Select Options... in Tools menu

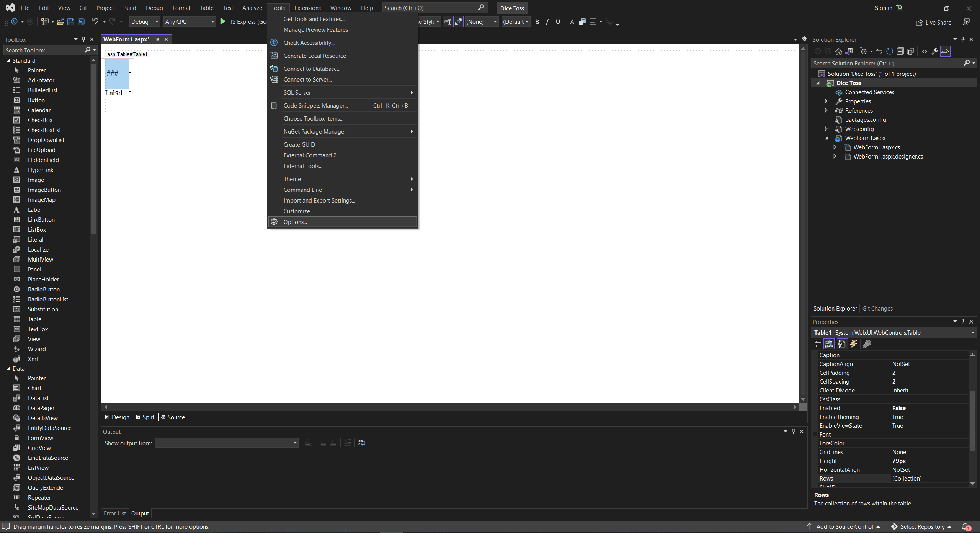coord(343,222)
